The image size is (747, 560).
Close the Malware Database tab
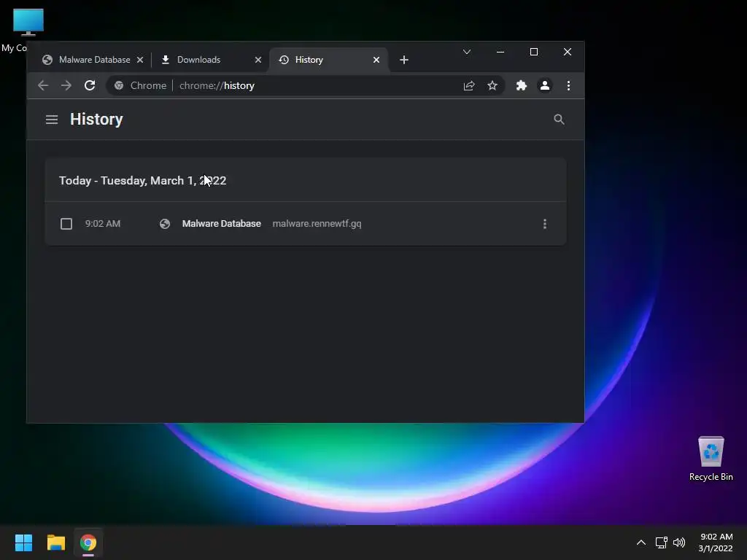tap(140, 60)
